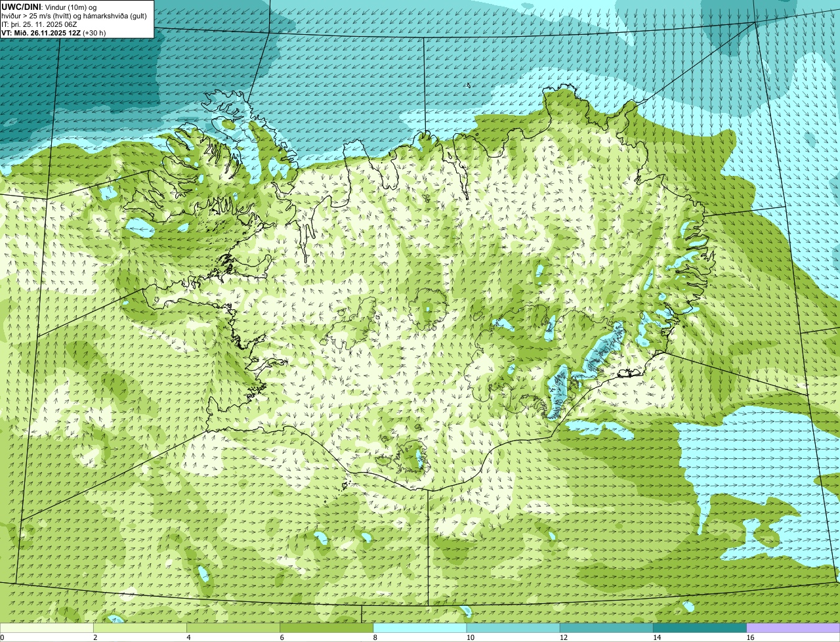This screenshot has height=642, width=840.
Task: Click the pale yellow 0–2 legend swatch
Action: 47,628
